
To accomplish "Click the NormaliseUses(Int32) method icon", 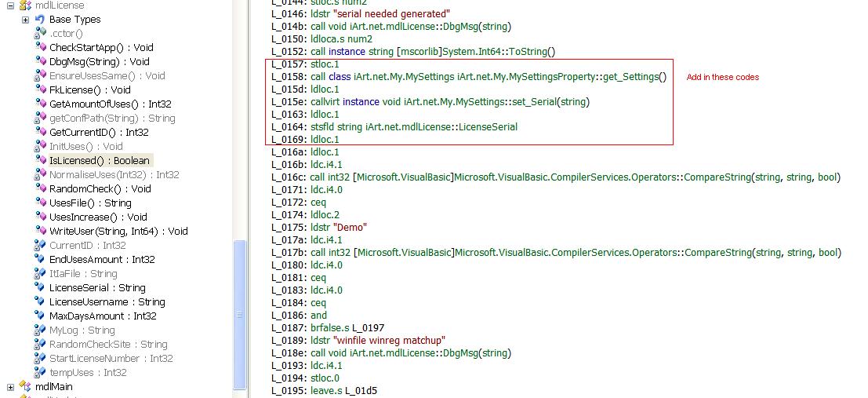I will pyautogui.click(x=40, y=174).
